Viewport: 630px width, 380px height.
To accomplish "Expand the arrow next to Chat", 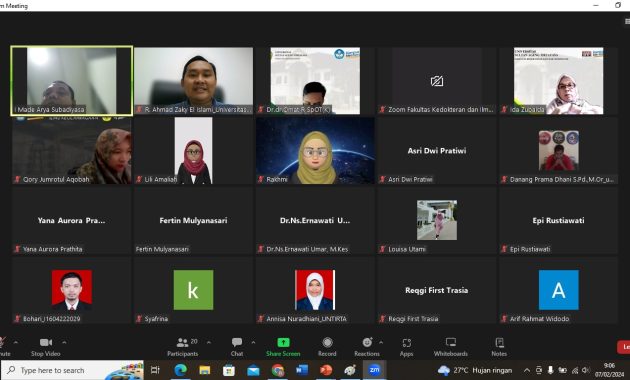I will 253,343.
